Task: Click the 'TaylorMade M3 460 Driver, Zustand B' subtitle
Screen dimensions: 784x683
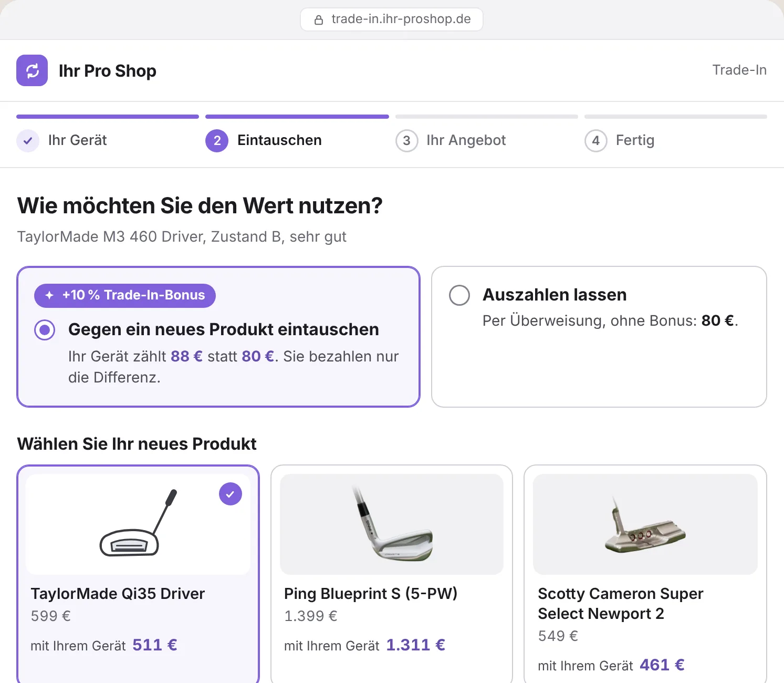Action: click(x=182, y=236)
